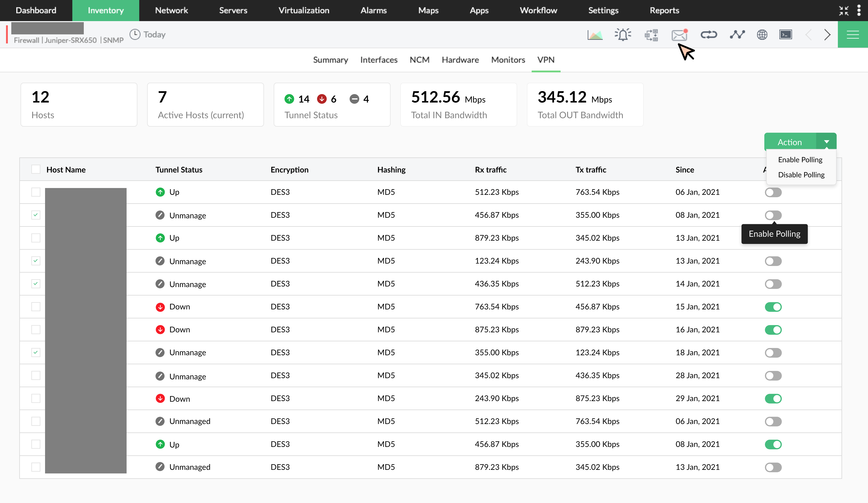Switch to the Interfaces tab

tap(379, 60)
